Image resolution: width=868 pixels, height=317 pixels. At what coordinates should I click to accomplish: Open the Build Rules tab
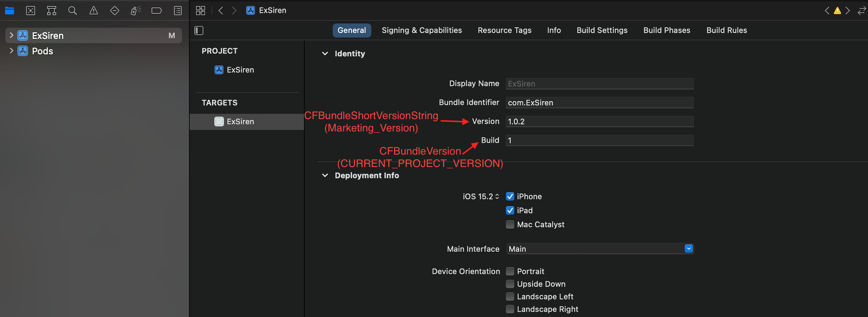point(727,31)
